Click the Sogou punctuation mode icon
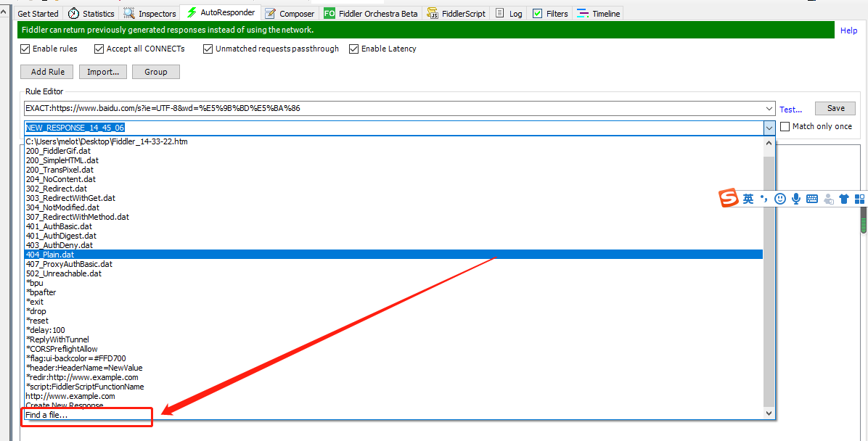This screenshot has height=441, width=868. point(764,199)
